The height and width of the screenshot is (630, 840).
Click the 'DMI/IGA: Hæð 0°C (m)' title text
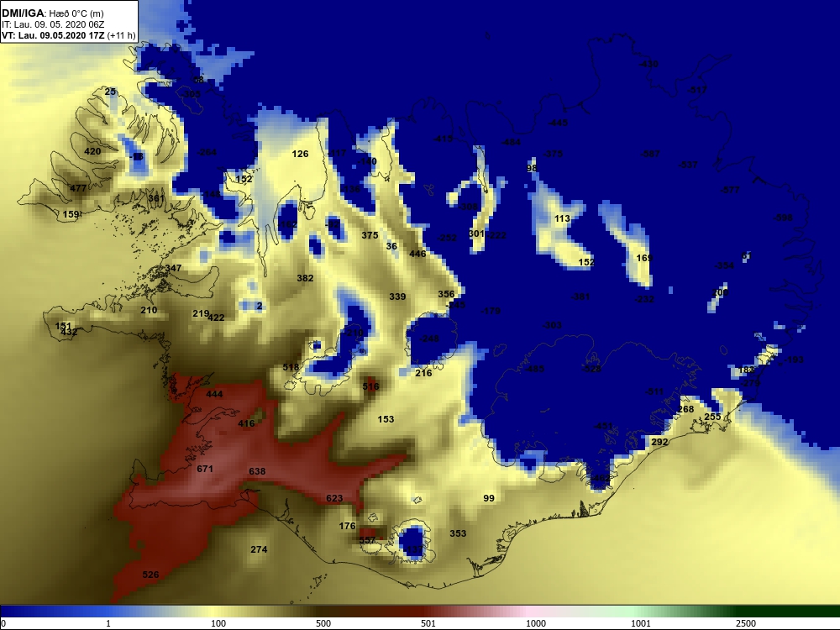52,13
